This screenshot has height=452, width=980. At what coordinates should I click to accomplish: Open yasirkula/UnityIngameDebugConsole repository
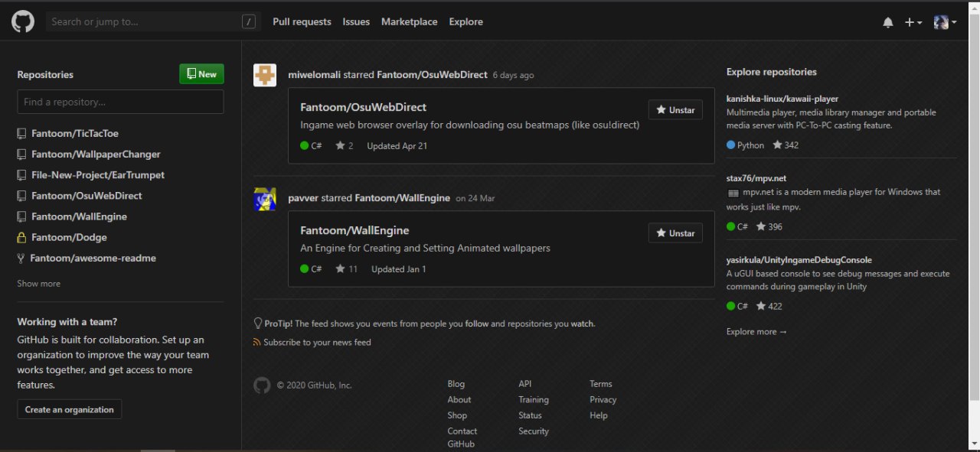coord(799,260)
